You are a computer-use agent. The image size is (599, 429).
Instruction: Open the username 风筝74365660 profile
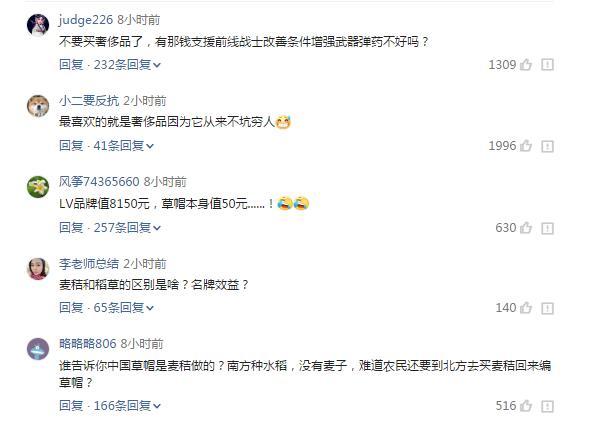pyautogui.click(x=99, y=181)
